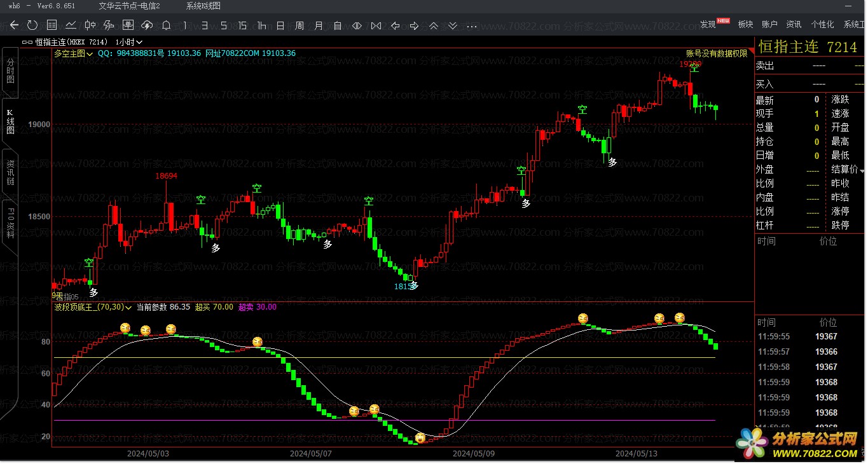Click the 超买 70.00 label
The width and height of the screenshot is (868, 464).
tap(214, 307)
